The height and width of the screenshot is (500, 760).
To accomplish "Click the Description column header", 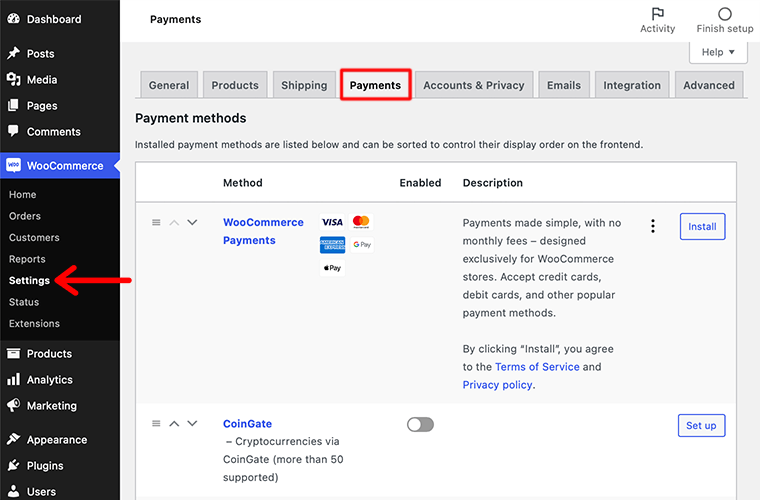I will coord(492,183).
